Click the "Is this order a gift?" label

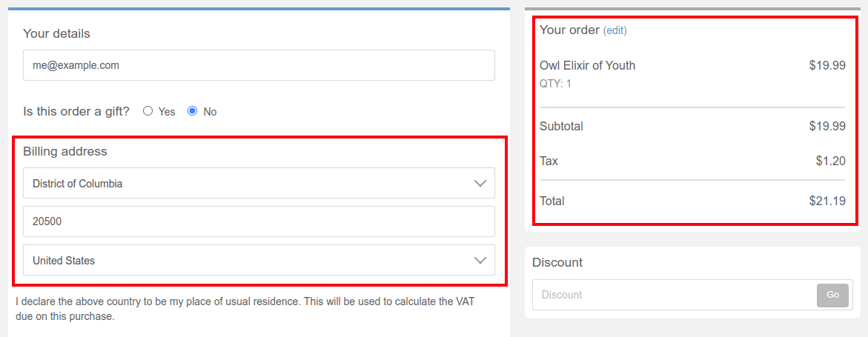(x=76, y=111)
